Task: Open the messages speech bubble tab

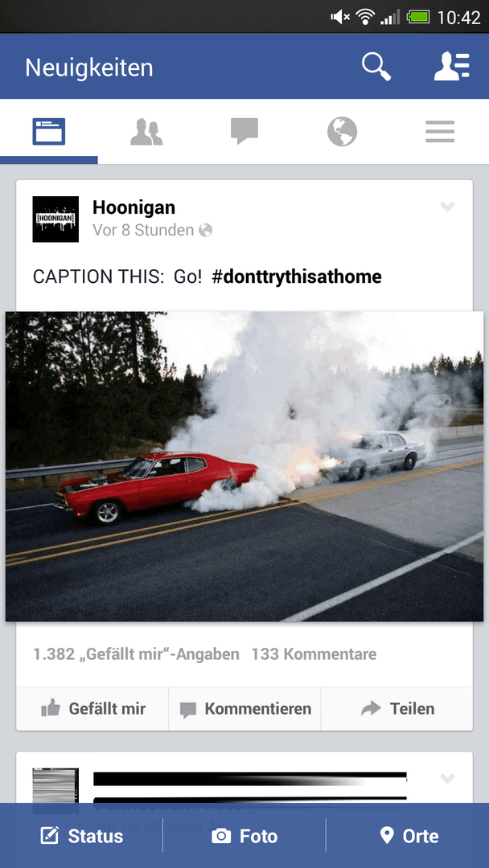Action: coord(244,132)
